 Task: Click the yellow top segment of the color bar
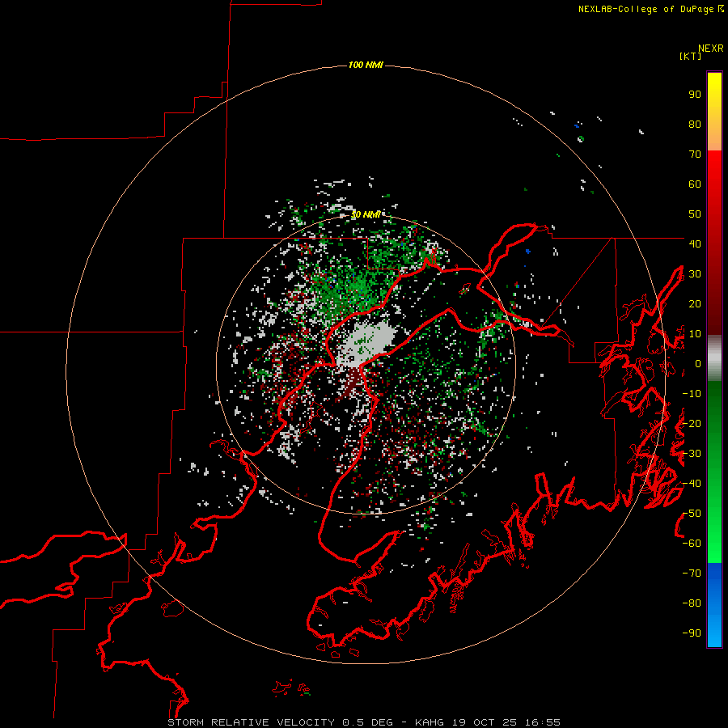click(714, 112)
